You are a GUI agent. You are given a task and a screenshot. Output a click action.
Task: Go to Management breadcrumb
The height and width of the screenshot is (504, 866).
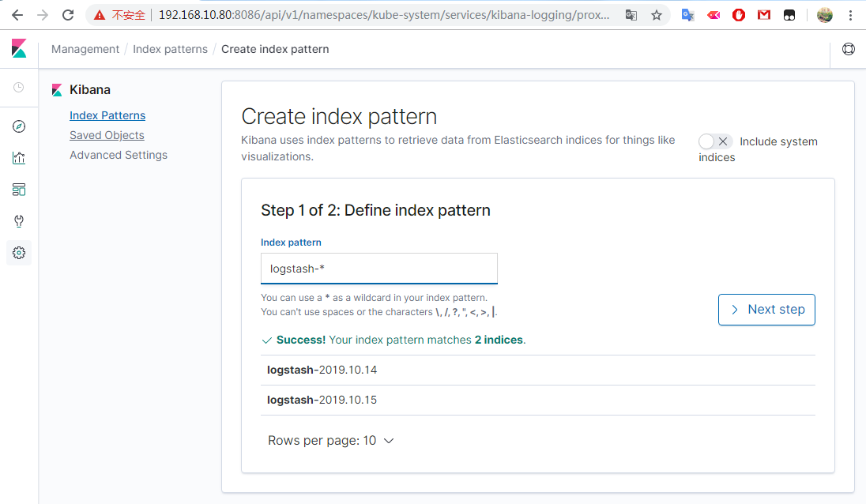click(85, 49)
